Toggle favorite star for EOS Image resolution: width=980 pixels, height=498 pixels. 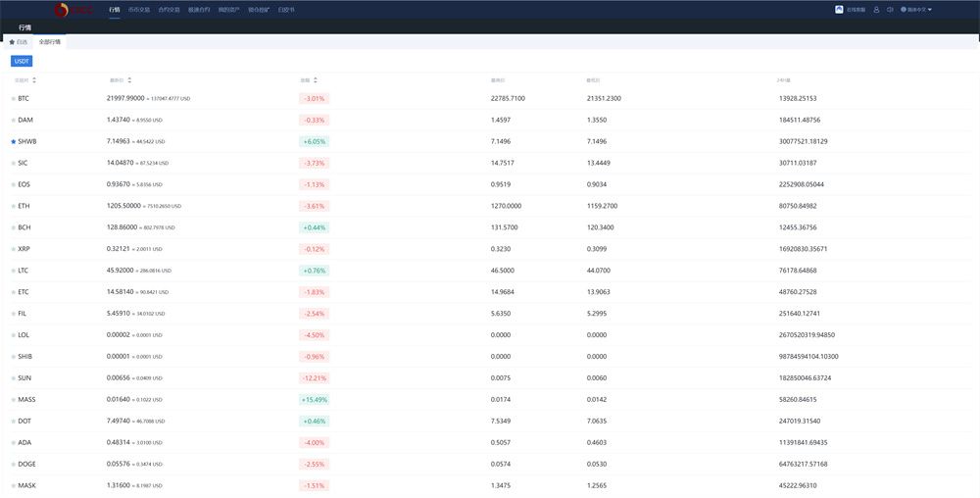(x=14, y=185)
